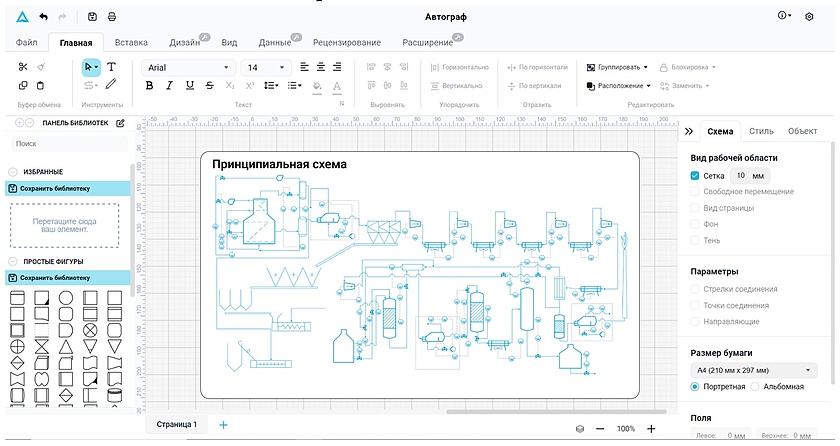The width and height of the screenshot is (840, 446).
Task: Switch to the Вставка ribbon tab
Action: [131, 43]
